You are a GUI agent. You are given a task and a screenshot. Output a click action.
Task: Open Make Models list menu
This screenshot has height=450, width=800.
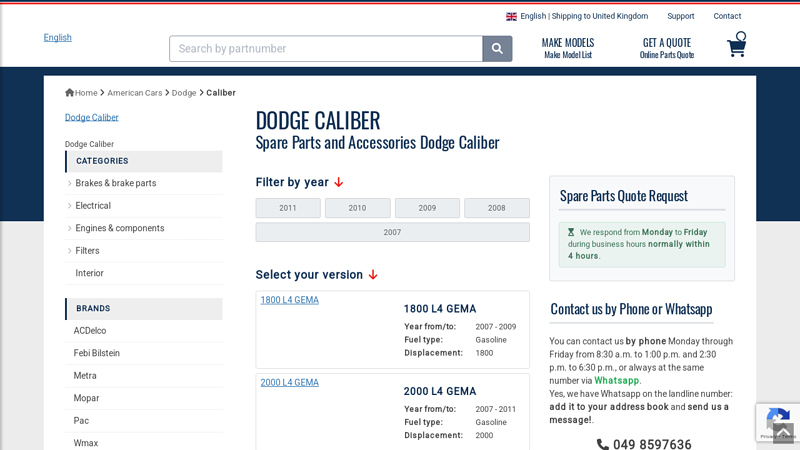pos(568,48)
